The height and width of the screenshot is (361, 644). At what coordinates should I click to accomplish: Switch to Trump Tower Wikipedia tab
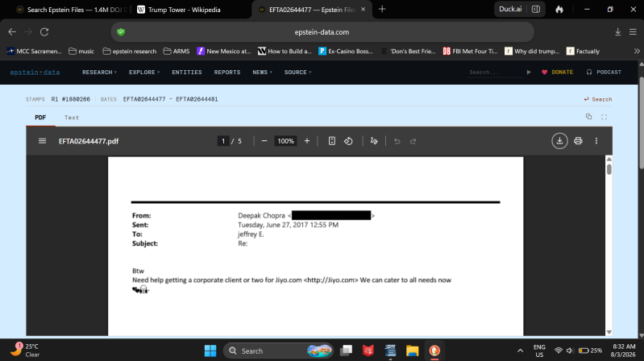pos(184,10)
